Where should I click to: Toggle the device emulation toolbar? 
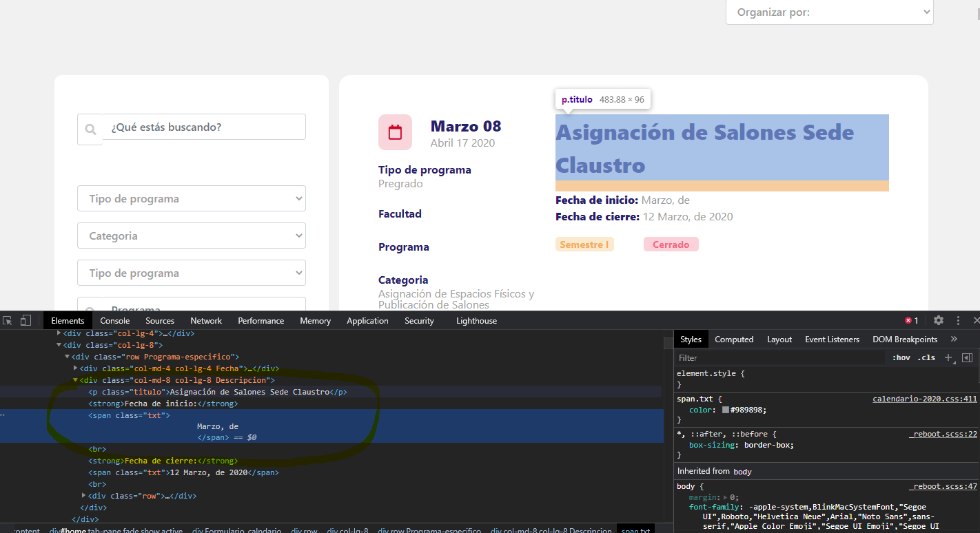pos(25,320)
